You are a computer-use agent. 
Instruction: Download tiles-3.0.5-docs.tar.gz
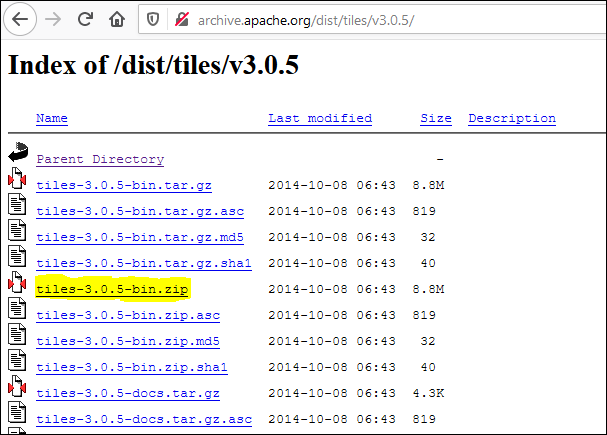point(128,393)
